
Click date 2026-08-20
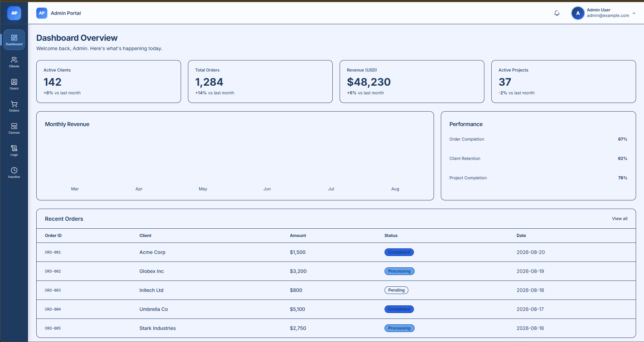[x=531, y=252]
